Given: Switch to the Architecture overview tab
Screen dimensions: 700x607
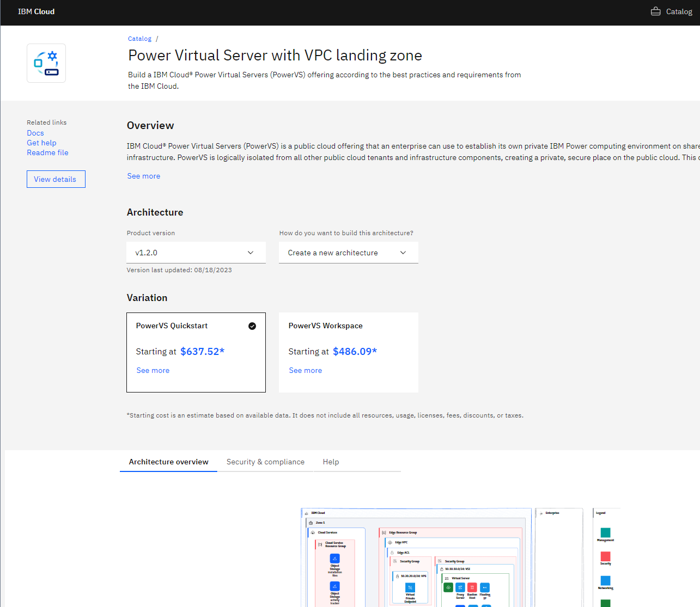Looking at the screenshot, I should pos(168,462).
